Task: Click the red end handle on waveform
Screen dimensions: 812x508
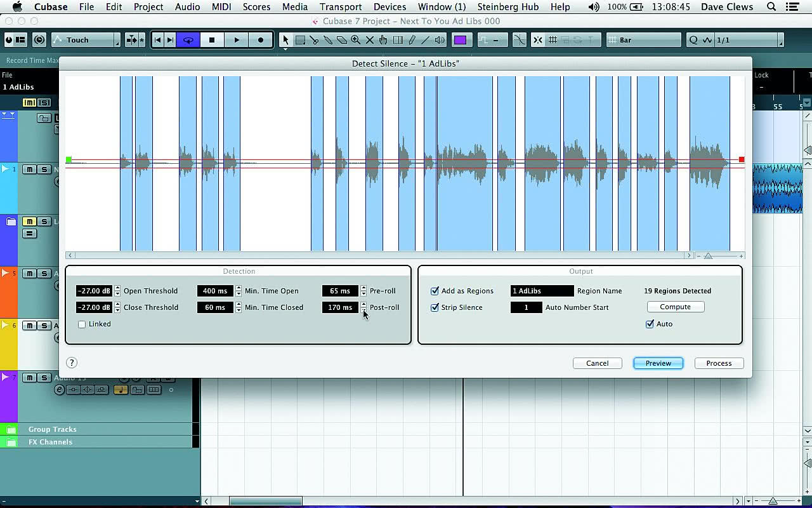Action: pos(742,159)
